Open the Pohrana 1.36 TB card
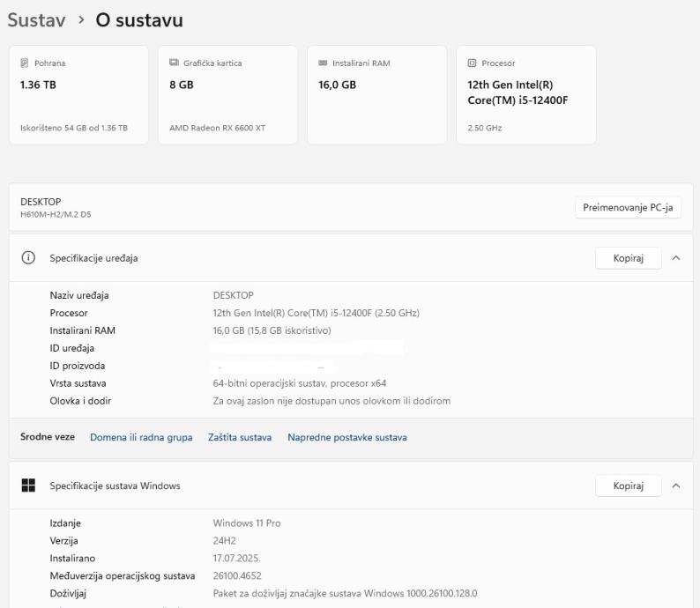The height and width of the screenshot is (608, 700). [x=78, y=95]
